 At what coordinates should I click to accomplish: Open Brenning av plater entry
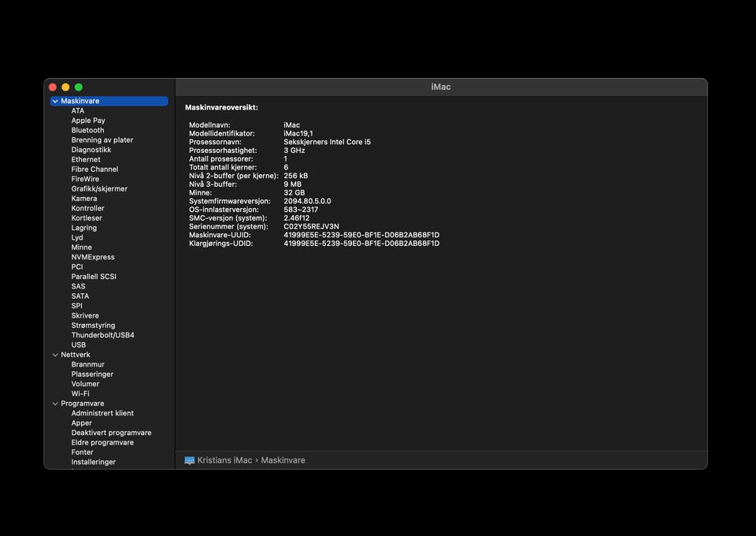coord(102,140)
